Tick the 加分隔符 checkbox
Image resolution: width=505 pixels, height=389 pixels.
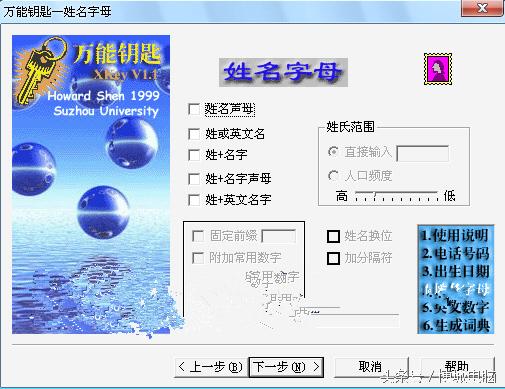point(333,258)
